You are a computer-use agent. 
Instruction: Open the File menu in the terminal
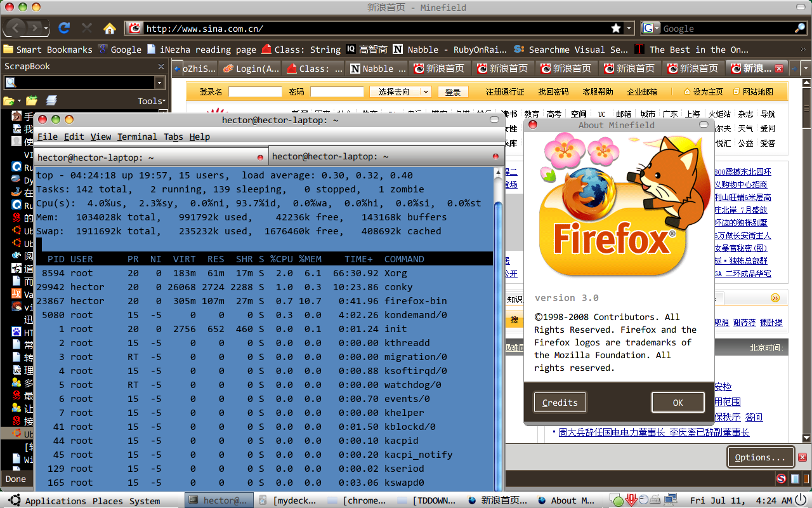(x=48, y=137)
